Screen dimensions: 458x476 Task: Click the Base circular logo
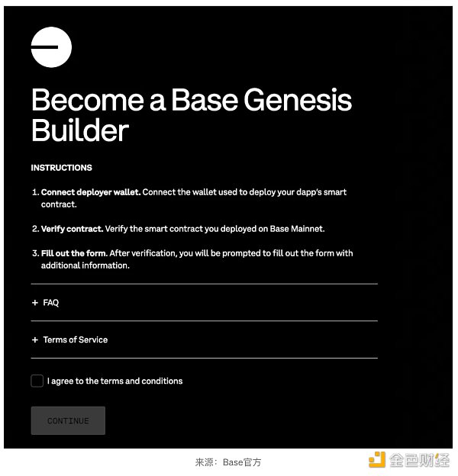point(51,47)
